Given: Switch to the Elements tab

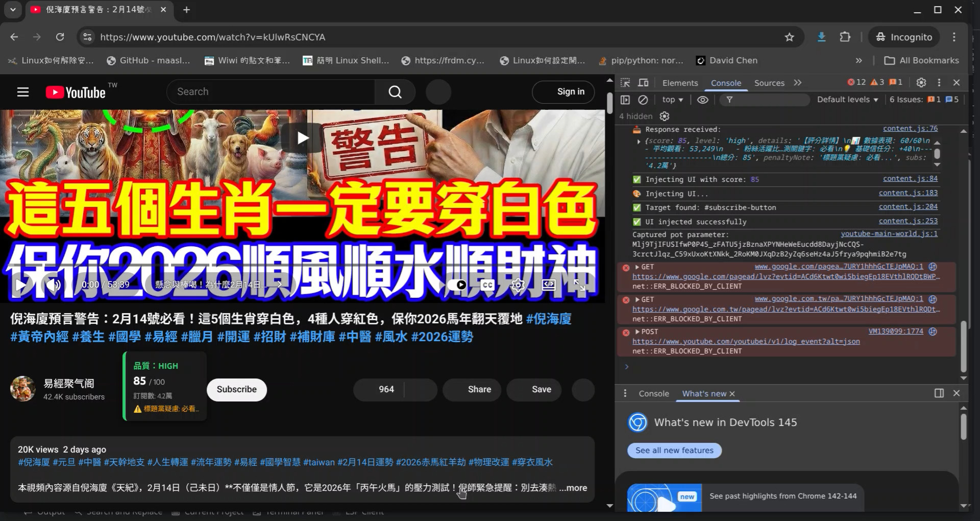Looking at the screenshot, I should tap(680, 83).
